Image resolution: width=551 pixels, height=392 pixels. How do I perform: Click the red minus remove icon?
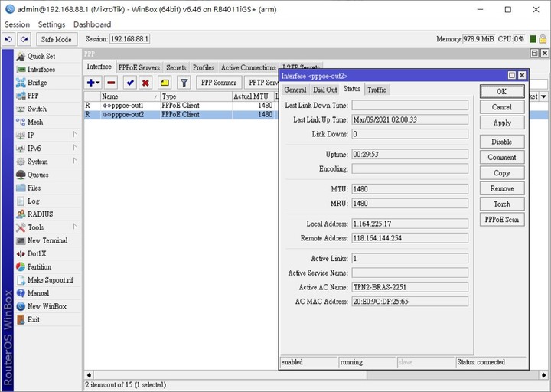[111, 83]
